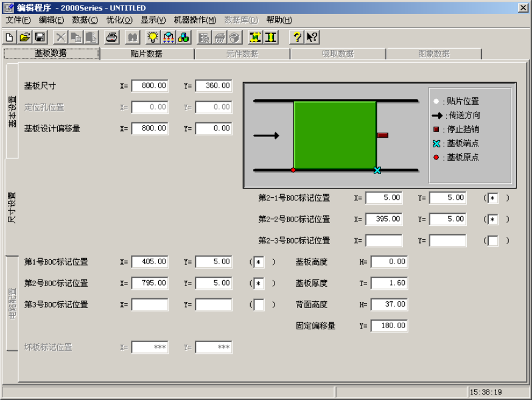Select the vertical 基本设置 side tab
This screenshot has width=532, height=400.
pos(12,111)
